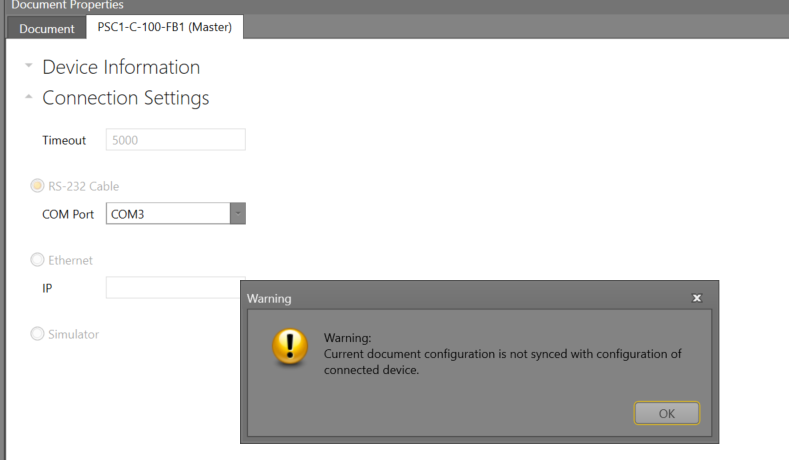Click OK in the Warning dialog
Screen dimensions: 789x460
[667, 413]
